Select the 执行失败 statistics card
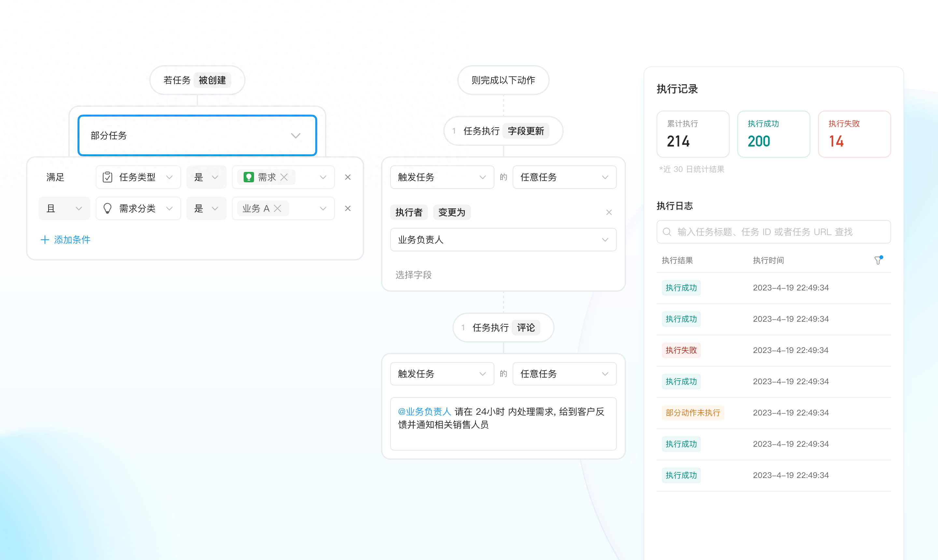 tap(854, 134)
